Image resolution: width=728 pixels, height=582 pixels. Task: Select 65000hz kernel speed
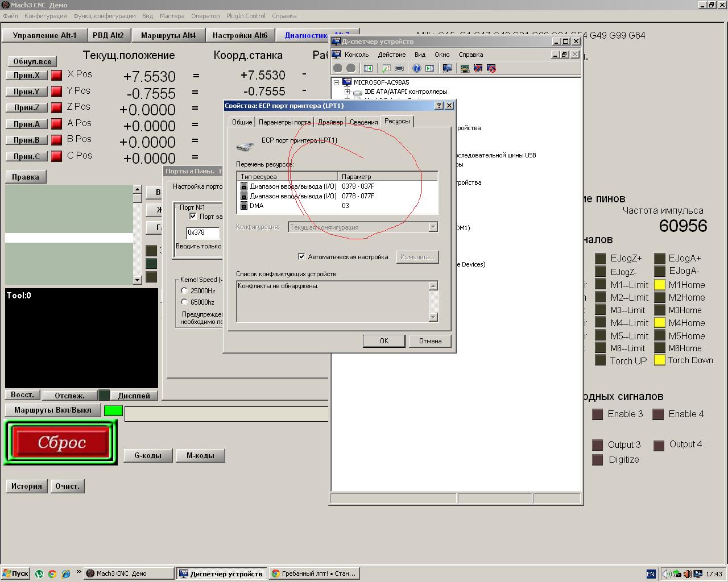184,302
